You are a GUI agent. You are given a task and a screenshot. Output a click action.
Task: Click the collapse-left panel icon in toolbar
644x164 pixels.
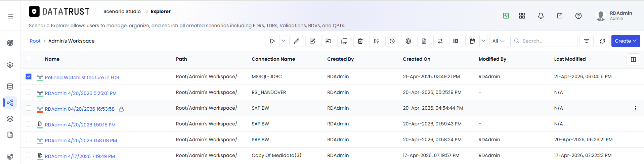coord(456,41)
